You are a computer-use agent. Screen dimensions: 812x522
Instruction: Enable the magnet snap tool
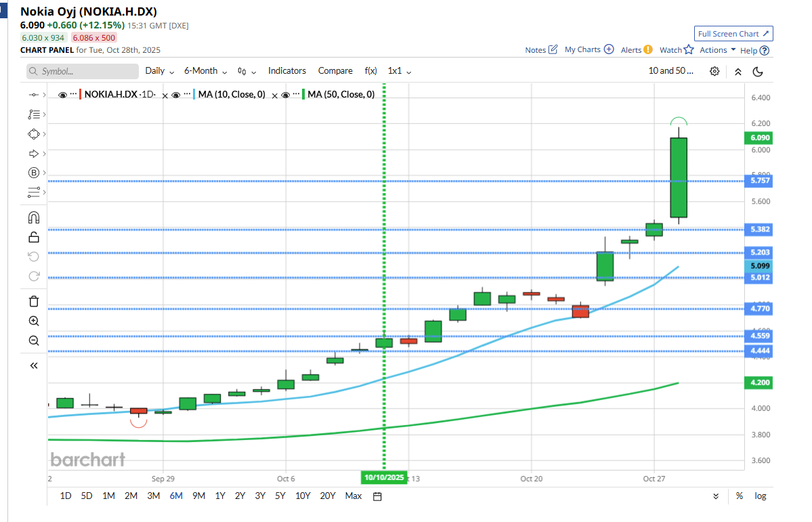point(34,217)
